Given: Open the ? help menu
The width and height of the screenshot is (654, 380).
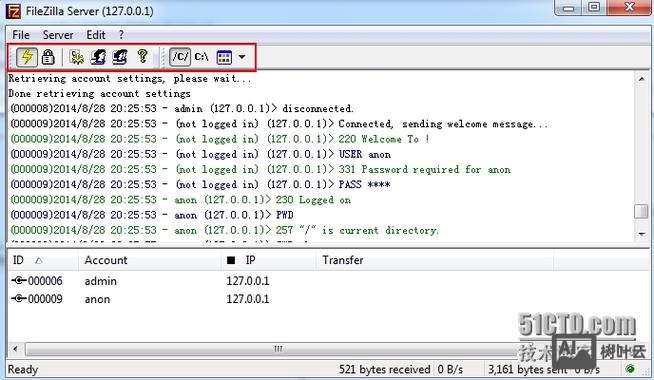Looking at the screenshot, I should (121, 35).
